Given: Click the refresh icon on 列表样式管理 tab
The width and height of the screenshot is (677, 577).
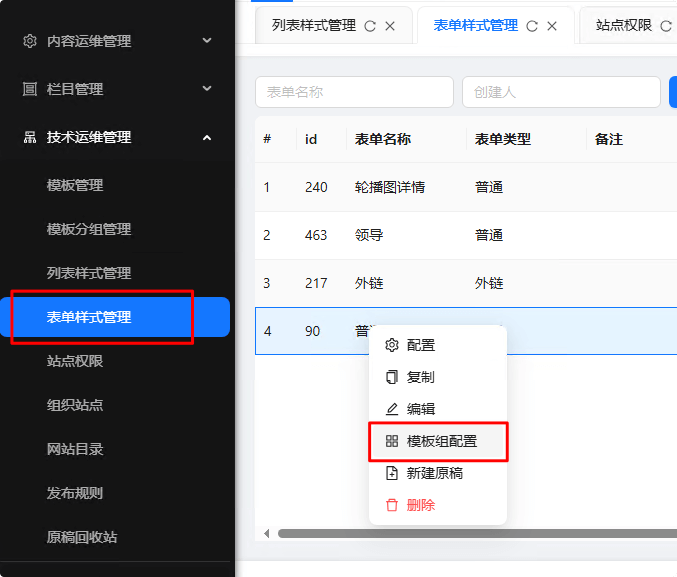Looking at the screenshot, I should pos(370,26).
